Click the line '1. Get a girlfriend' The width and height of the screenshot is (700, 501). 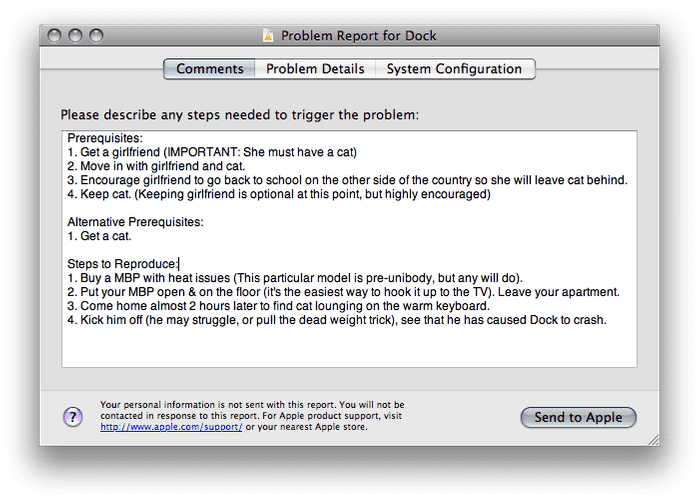coord(212,152)
